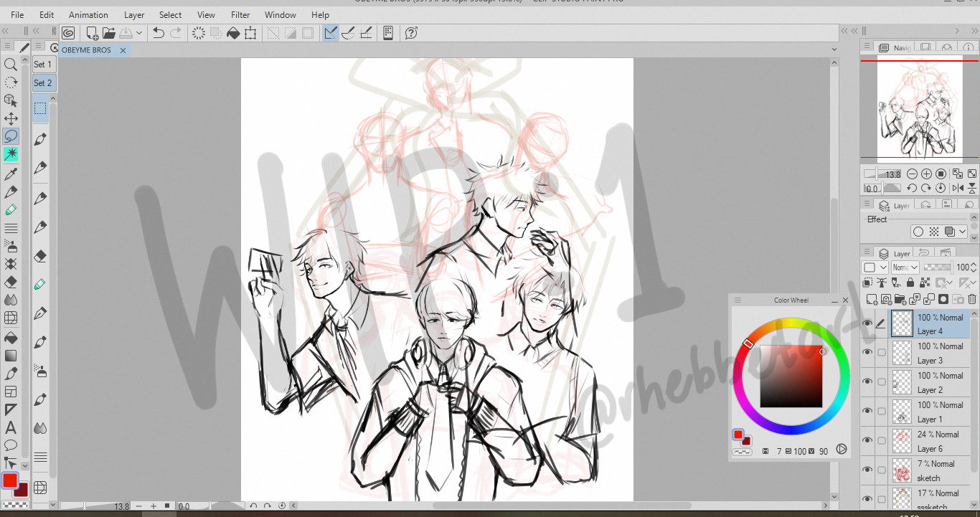The width and height of the screenshot is (980, 517).
Task: Select the Zoom magnifier tool
Action: 11,65
